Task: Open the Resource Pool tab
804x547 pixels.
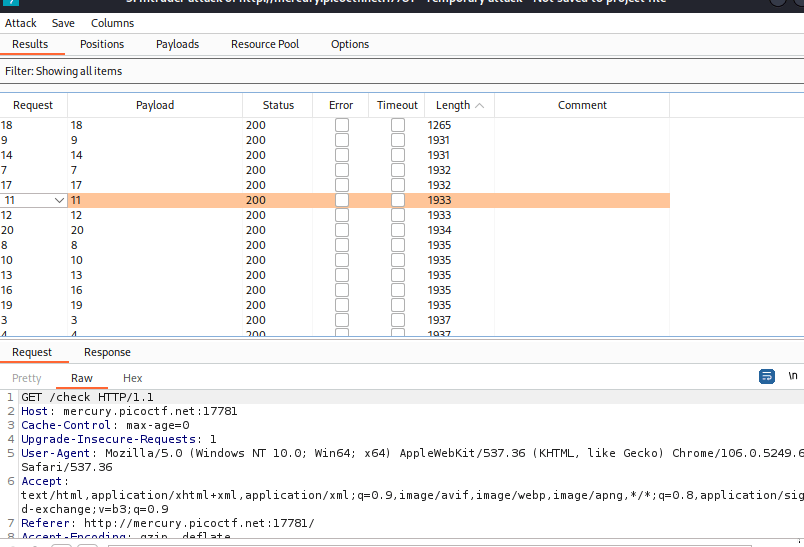Action: click(x=265, y=44)
